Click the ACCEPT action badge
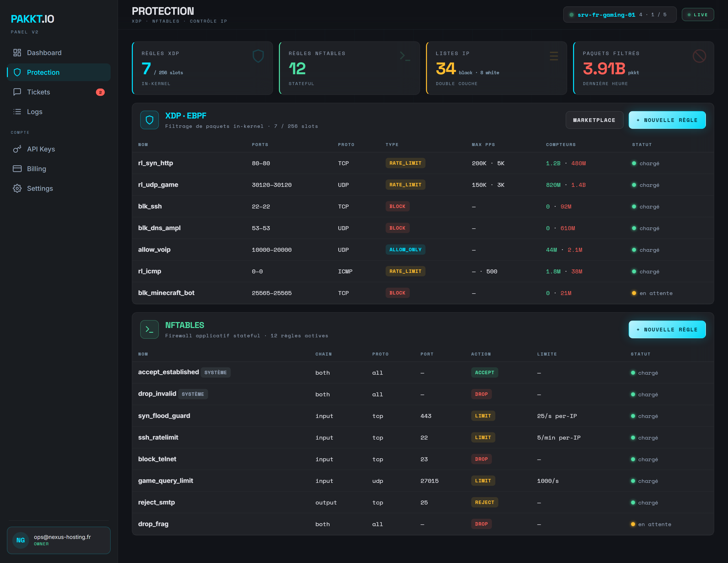The image size is (728, 563). (x=484, y=372)
